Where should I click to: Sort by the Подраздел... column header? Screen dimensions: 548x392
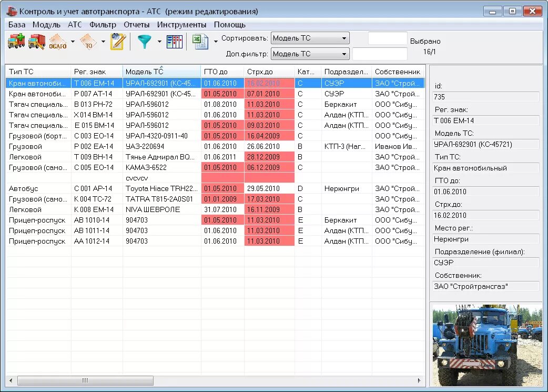[x=347, y=72]
